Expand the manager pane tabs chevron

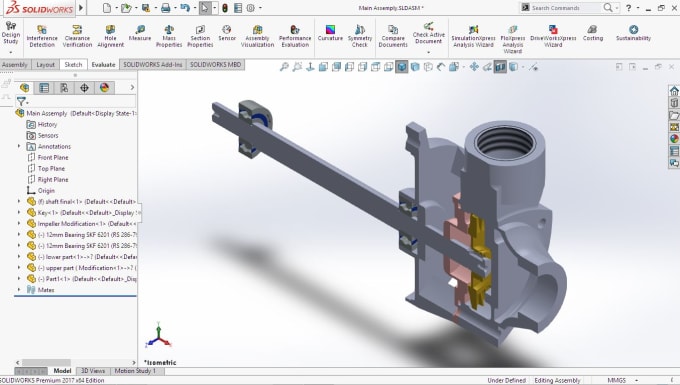click(x=132, y=88)
